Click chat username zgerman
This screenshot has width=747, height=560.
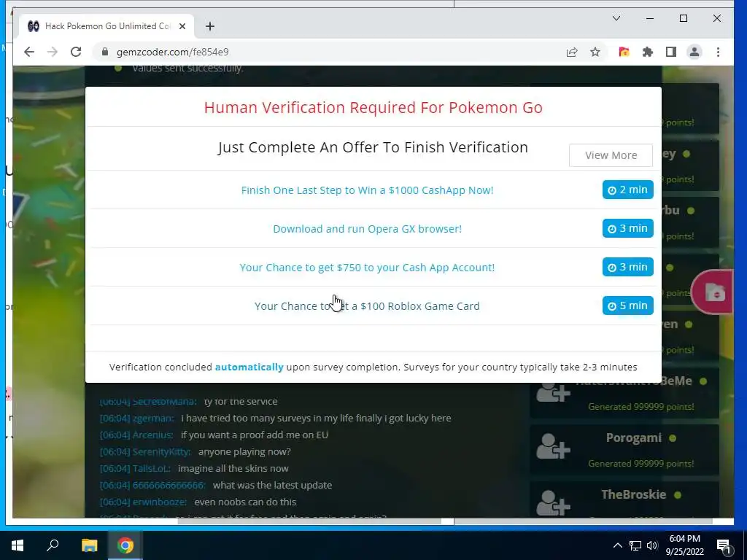[152, 418]
